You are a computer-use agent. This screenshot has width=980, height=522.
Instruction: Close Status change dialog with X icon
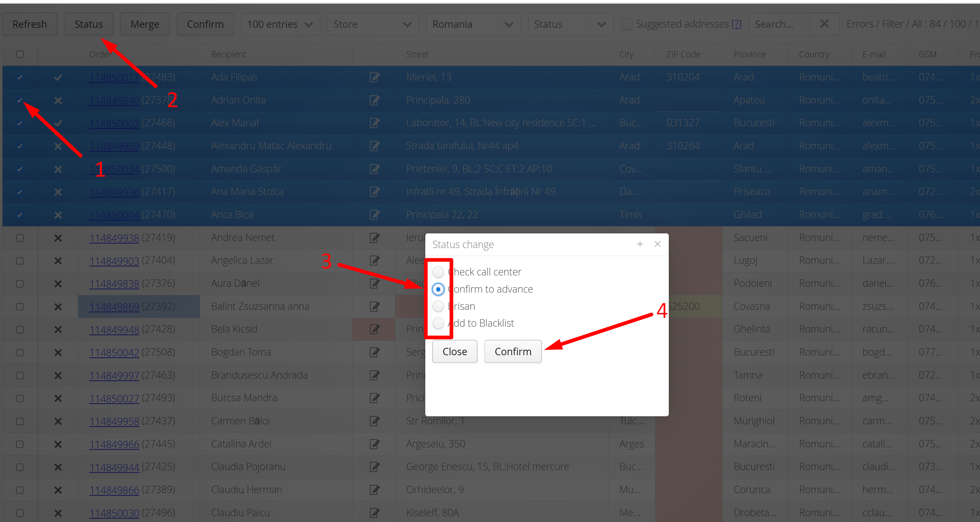click(x=657, y=244)
